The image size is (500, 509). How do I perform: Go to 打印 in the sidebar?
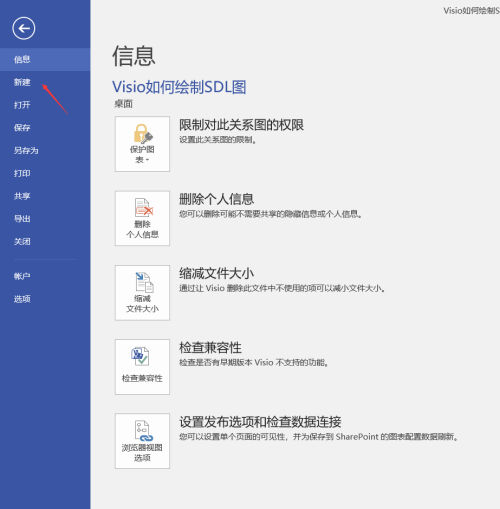(45, 173)
